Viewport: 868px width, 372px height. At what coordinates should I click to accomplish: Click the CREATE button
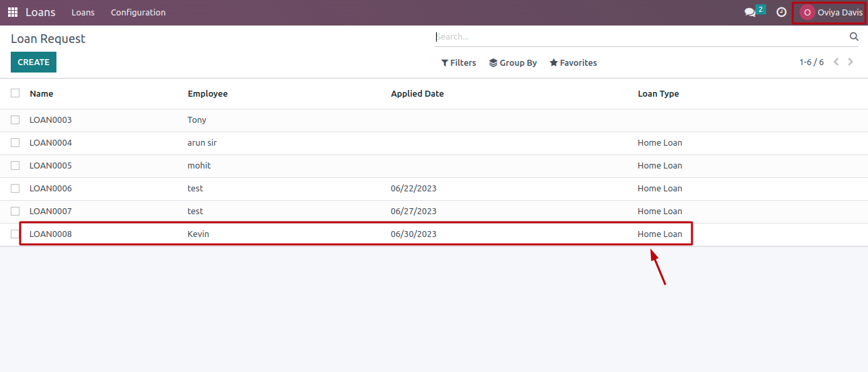(x=34, y=62)
